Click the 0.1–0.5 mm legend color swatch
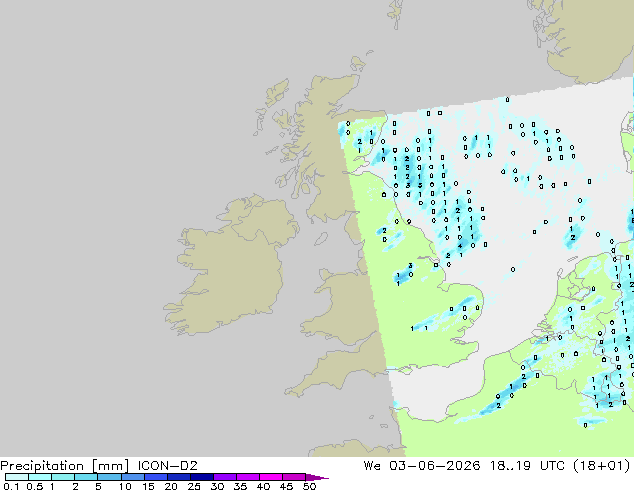This screenshot has height=490, width=634. tap(17, 477)
